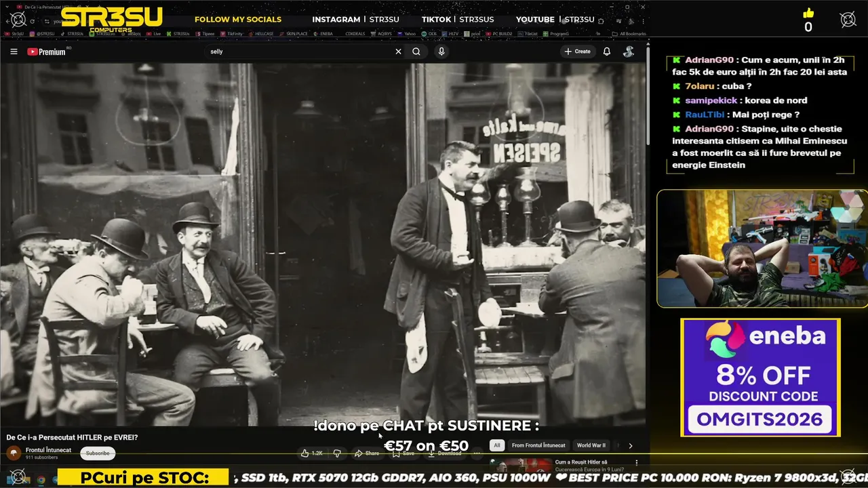Click the page scrollbar of the YouTube window
The image size is (868, 488).
(648, 95)
